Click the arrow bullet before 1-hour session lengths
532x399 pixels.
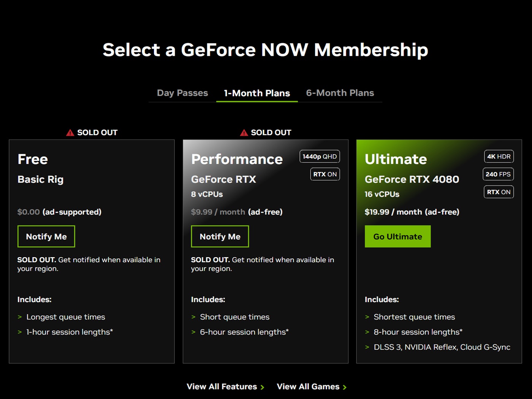20,332
